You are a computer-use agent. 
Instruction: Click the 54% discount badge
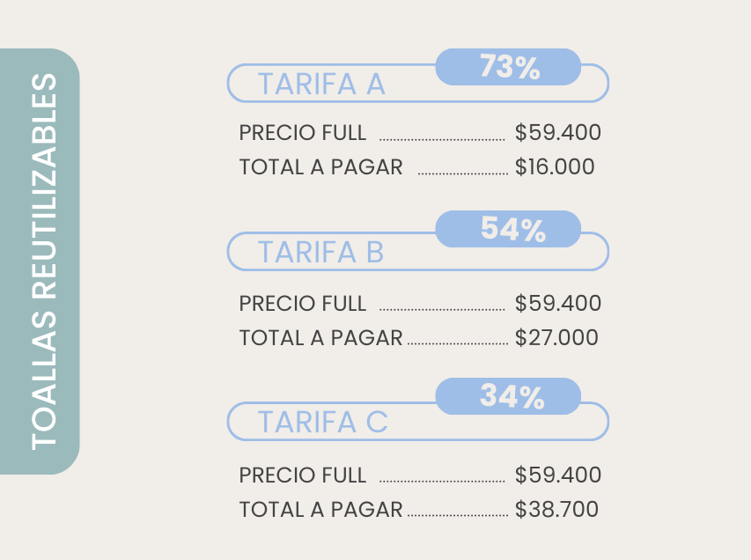(x=509, y=230)
